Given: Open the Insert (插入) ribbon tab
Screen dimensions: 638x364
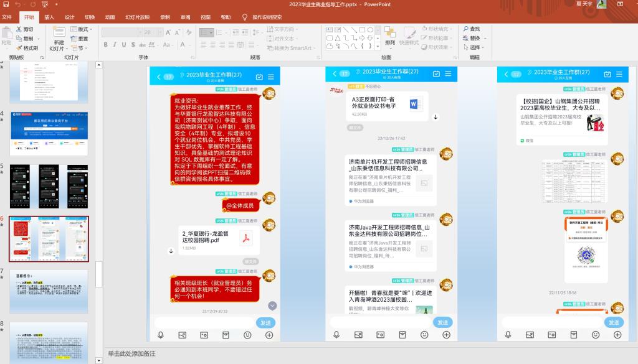Looking at the screenshot, I should 49,17.
